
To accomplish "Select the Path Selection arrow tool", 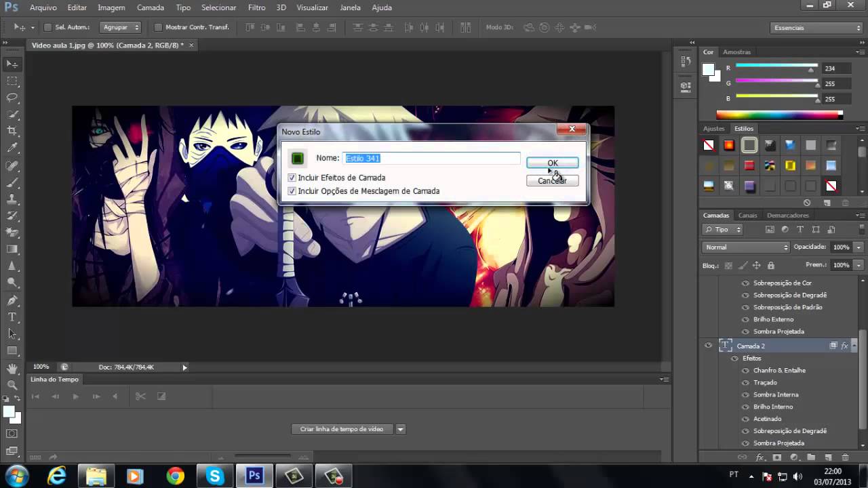I will (x=12, y=334).
